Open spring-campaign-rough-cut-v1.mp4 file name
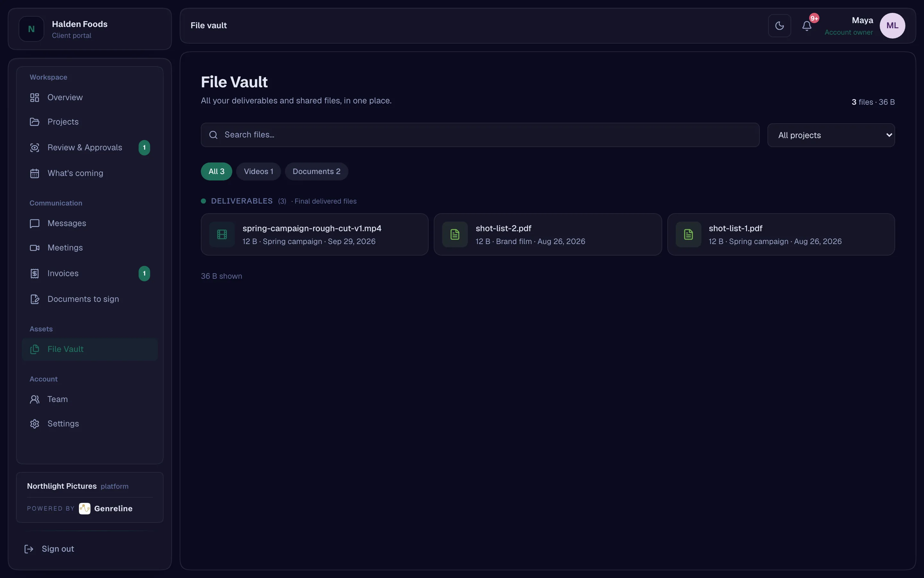924x578 pixels. pyautogui.click(x=312, y=228)
